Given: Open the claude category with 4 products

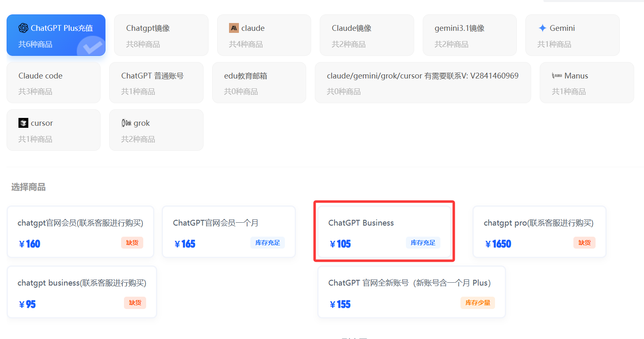Looking at the screenshot, I should (264, 35).
